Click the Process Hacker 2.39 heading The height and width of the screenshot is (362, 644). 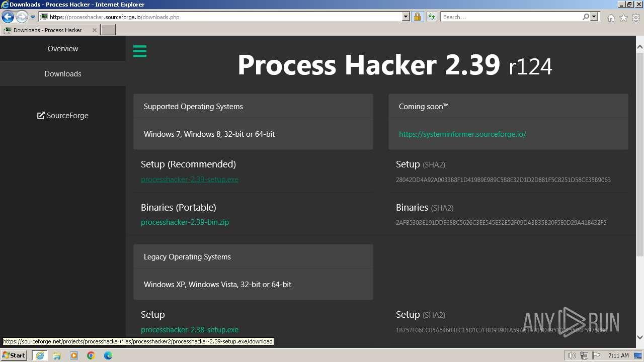pyautogui.click(x=395, y=65)
